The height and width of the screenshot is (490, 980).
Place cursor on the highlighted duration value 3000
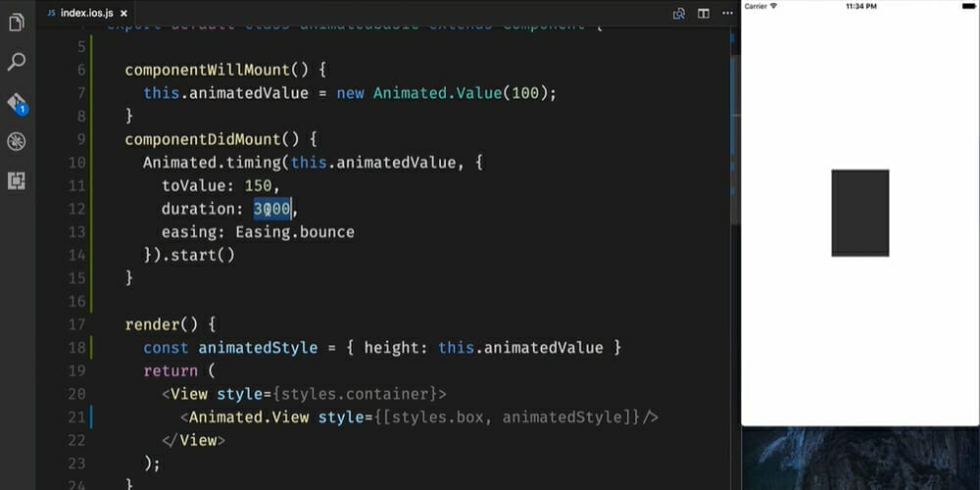[x=272, y=209]
